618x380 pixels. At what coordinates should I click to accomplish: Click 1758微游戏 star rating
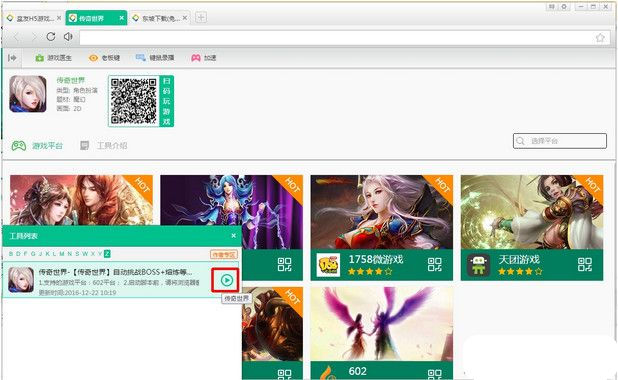click(x=370, y=271)
